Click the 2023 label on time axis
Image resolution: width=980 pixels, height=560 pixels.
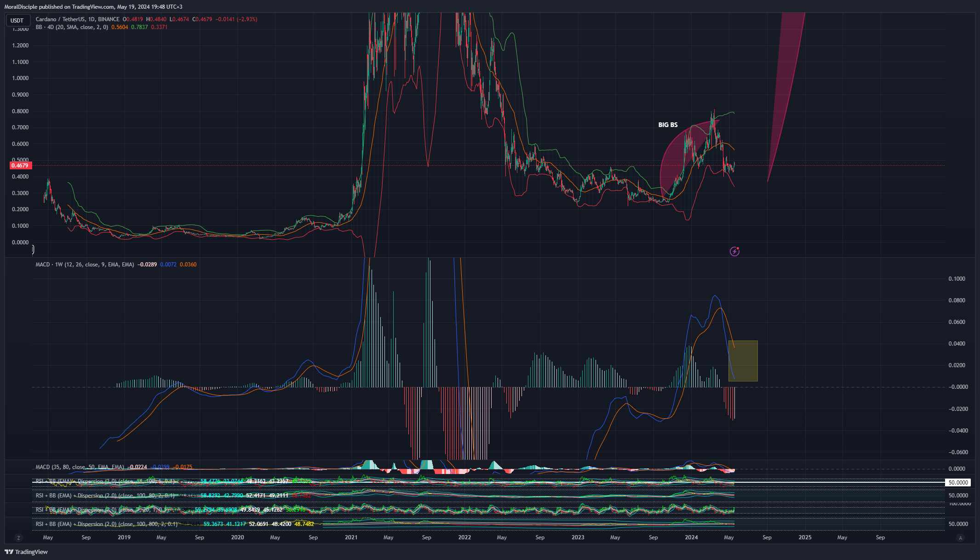pos(578,537)
